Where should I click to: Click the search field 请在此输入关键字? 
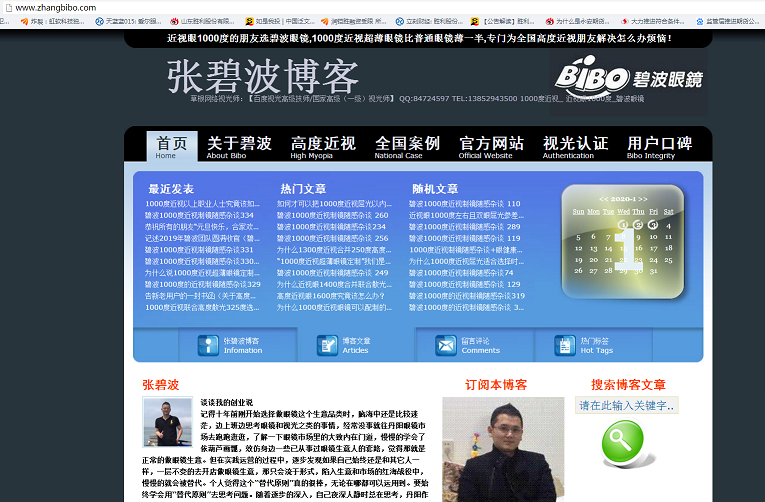(x=626, y=405)
